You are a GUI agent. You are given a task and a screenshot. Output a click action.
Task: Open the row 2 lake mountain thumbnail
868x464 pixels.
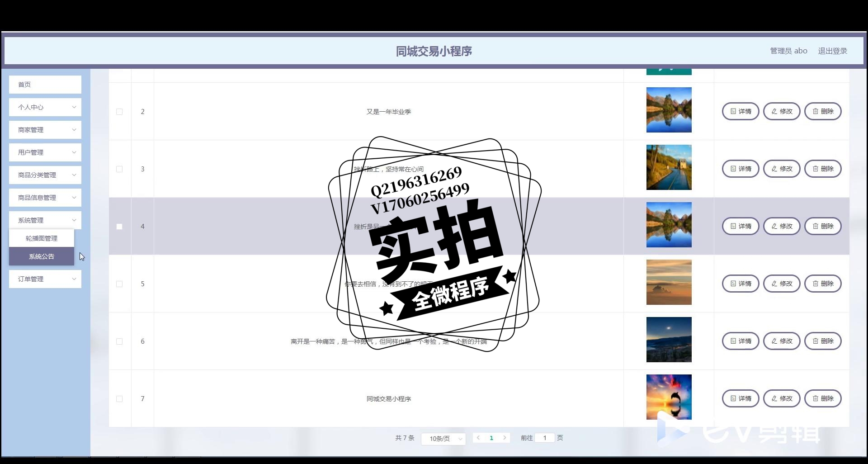669,110
